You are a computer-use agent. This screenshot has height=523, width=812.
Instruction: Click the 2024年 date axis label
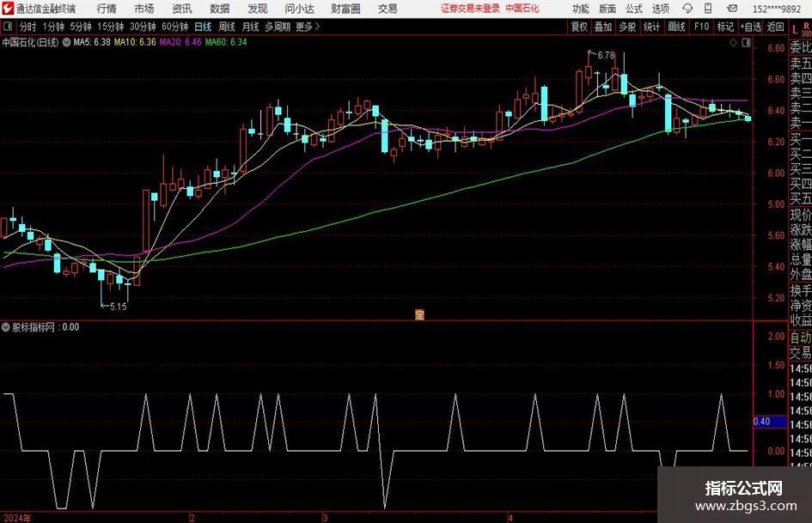coord(17,518)
